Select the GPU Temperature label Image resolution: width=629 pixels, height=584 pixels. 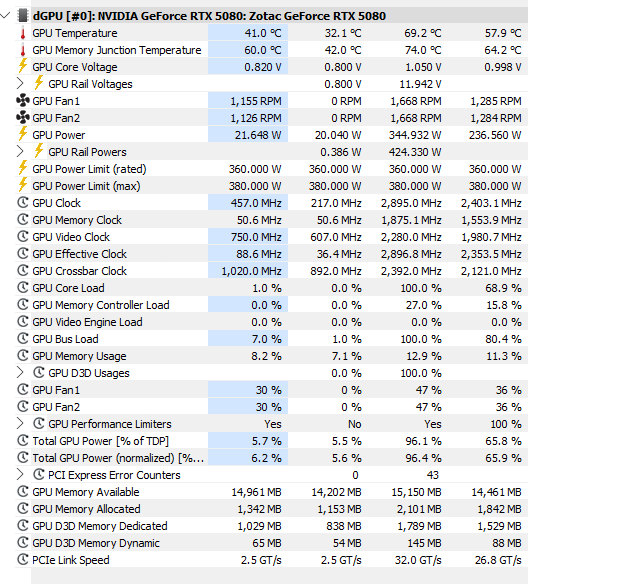coord(75,33)
